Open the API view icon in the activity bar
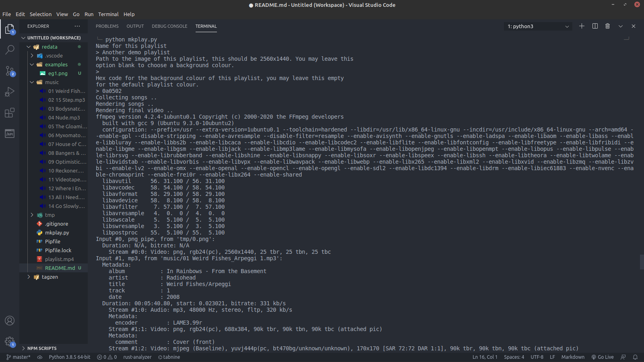The image size is (644, 362). click(x=10, y=134)
